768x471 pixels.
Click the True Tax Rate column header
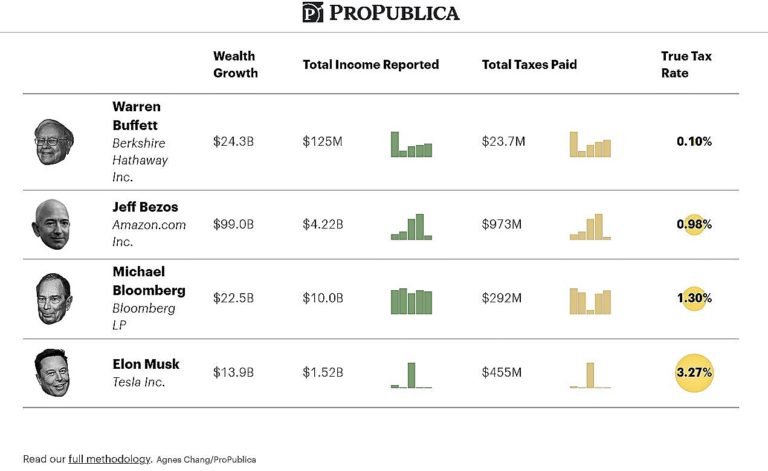(686, 65)
